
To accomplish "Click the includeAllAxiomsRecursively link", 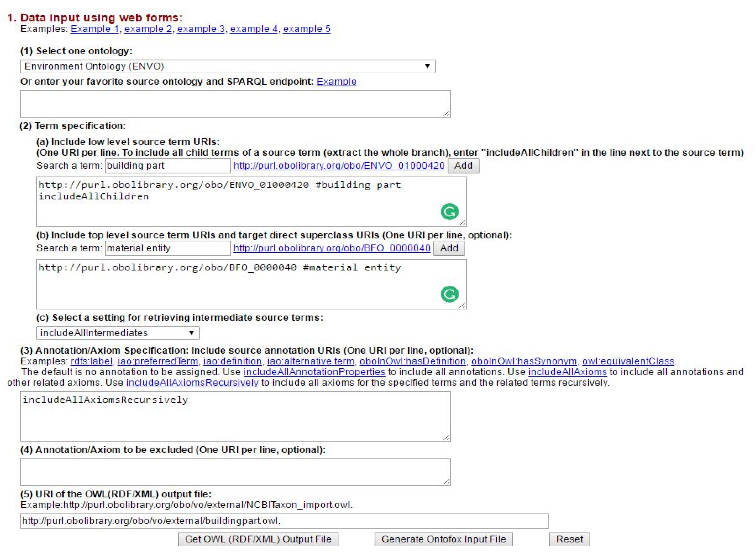I will pos(192,383).
